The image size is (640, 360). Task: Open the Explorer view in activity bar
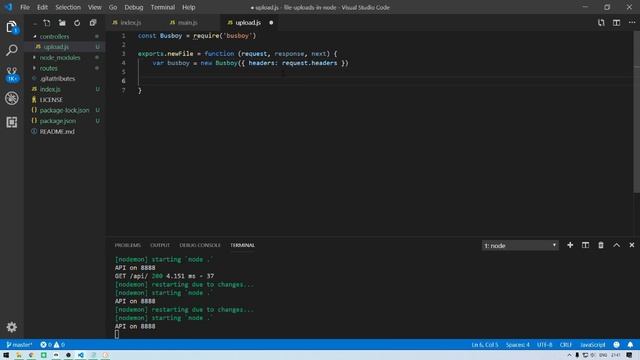(x=12, y=27)
